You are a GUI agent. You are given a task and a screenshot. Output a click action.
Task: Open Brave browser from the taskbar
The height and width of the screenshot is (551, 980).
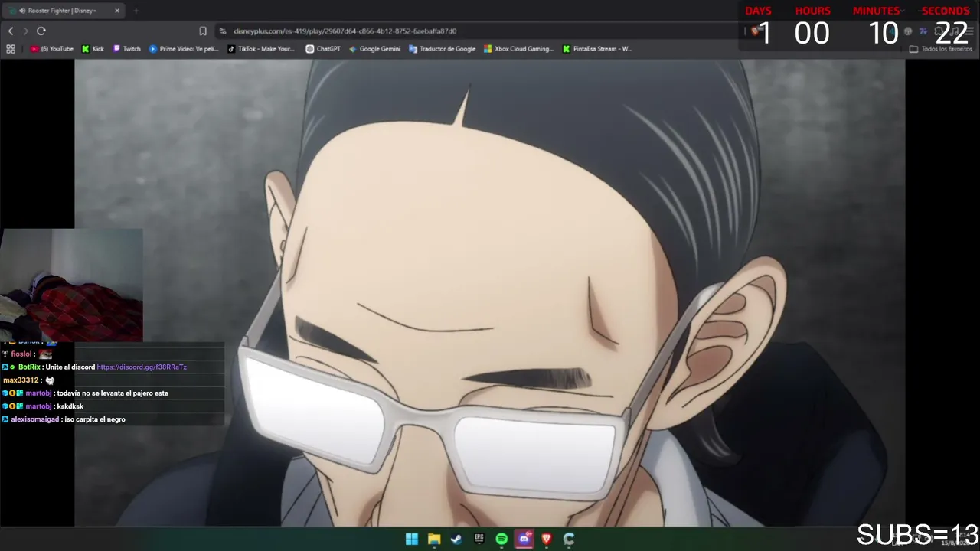coord(547,539)
